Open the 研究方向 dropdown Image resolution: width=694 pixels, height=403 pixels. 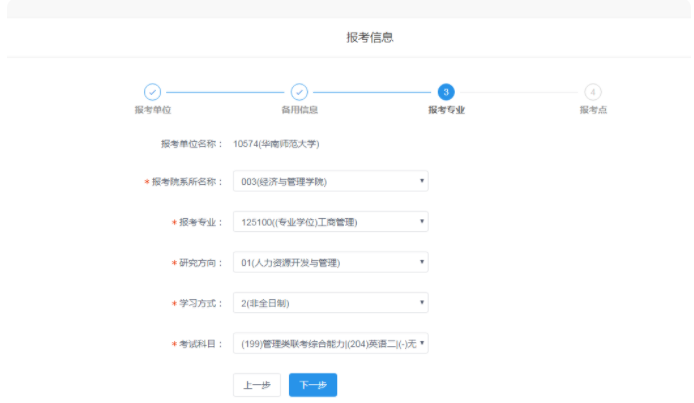pyautogui.click(x=331, y=262)
